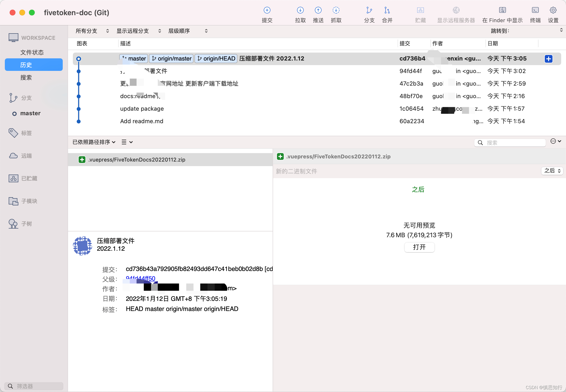This screenshot has width=566, height=392.
Task: Open parent commit link 94fd44ff50
Action: pyautogui.click(x=140, y=278)
